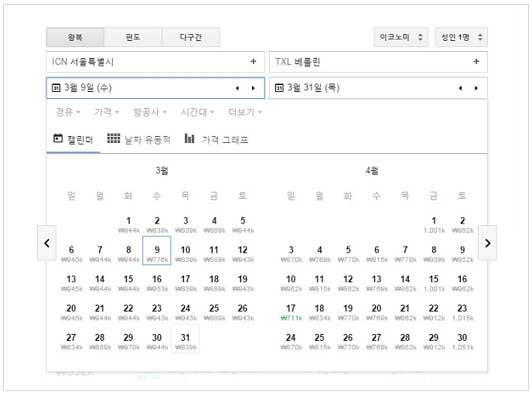Choose March 5 in the calendar

tap(242, 225)
